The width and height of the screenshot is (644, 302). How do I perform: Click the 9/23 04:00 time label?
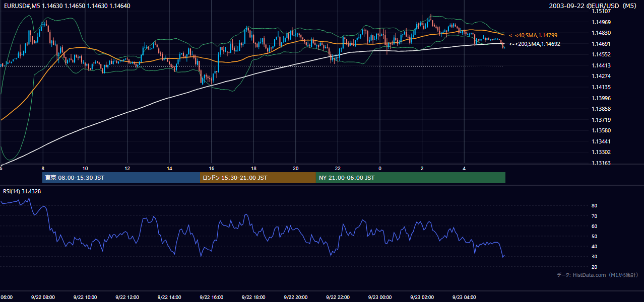pos(464,297)
